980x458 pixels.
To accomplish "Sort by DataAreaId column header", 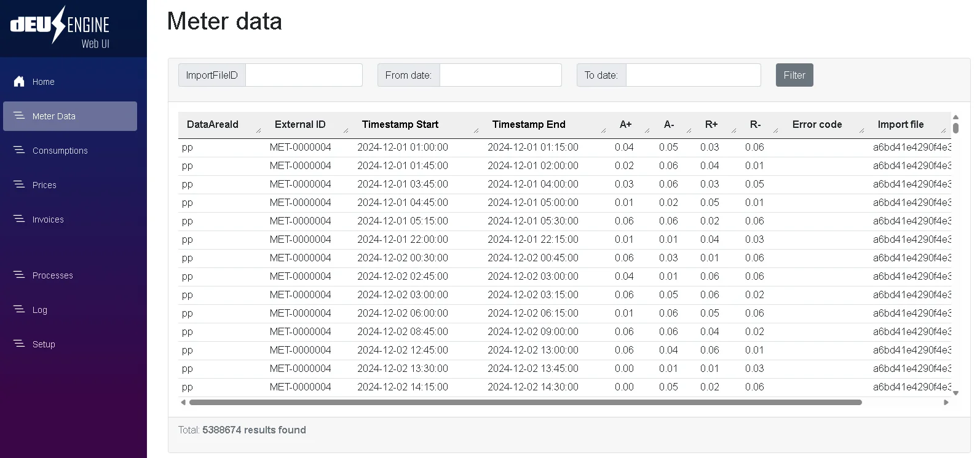I will [213, 124].
